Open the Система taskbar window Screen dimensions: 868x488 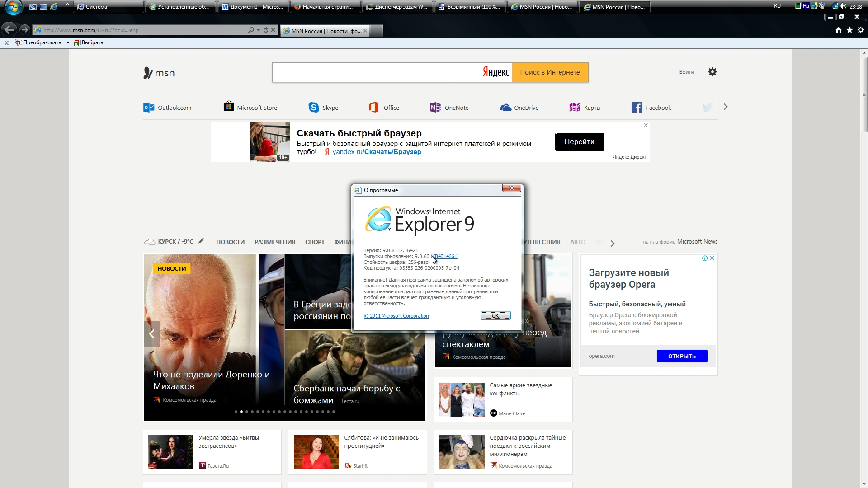108,7
